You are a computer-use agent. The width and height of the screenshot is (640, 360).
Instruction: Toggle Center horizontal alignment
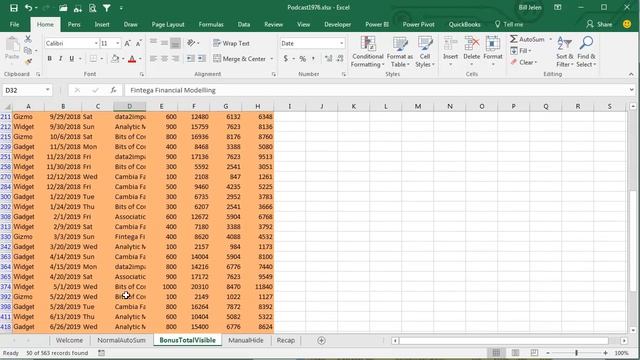point(164,59)
